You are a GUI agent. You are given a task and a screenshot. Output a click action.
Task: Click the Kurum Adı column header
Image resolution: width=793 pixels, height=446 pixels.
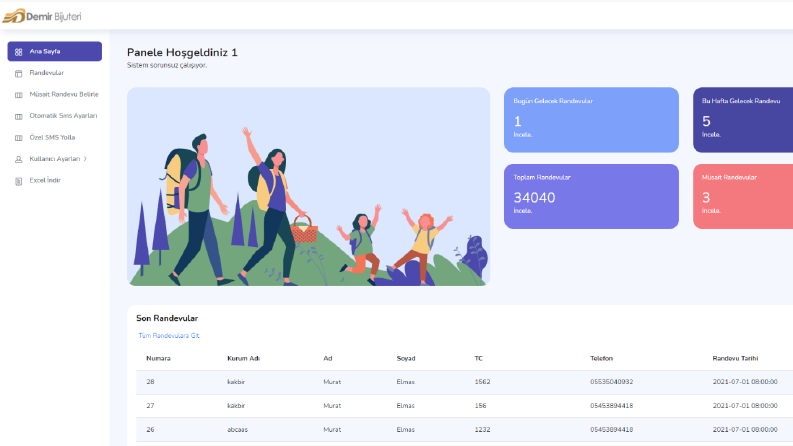pyautogui.click(x=243, y=359)
